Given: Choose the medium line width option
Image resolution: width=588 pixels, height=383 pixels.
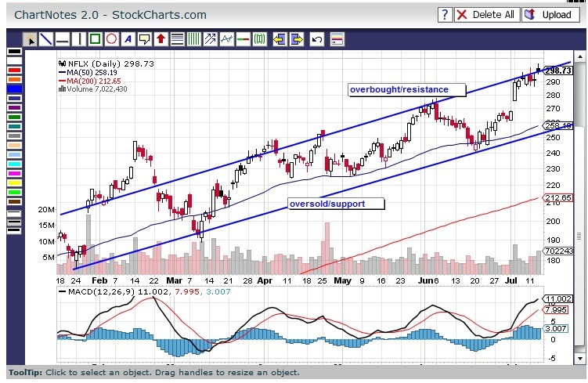Looking at the screenshot, I should [x=15, y=222].
